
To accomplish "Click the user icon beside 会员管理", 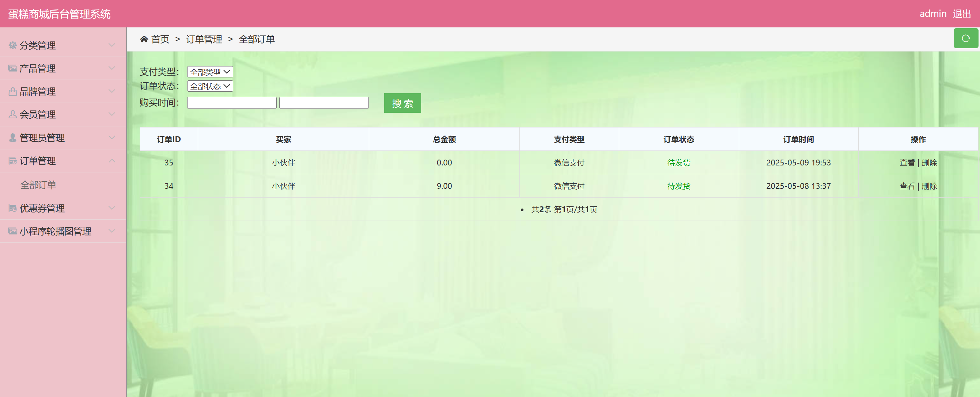I will [x=12, y=114].
